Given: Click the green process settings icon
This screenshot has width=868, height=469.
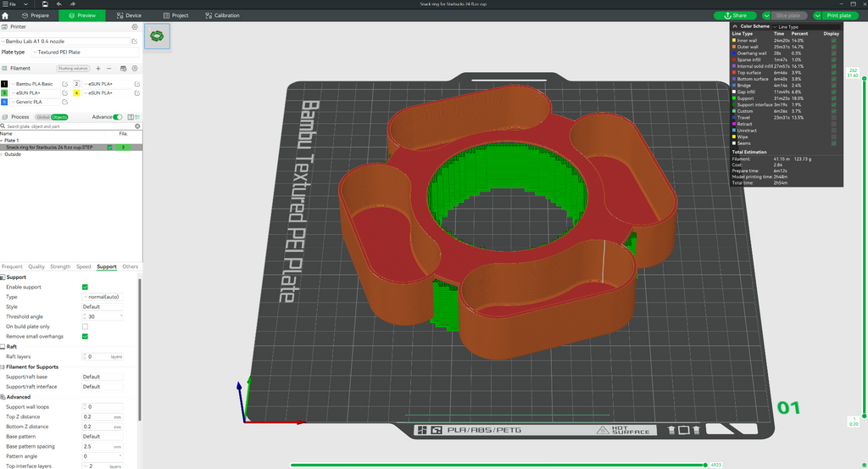Looking at the screenshot, I should click(x=136, y=117).
